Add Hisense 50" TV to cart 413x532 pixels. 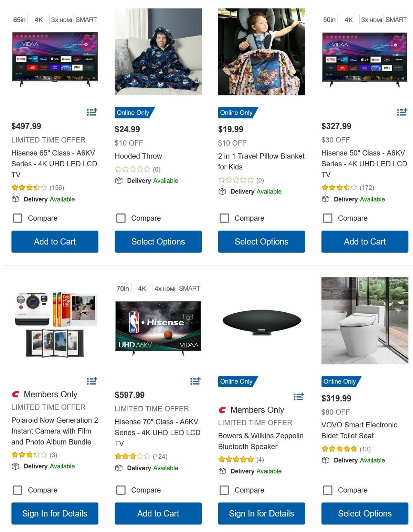(365, 242)
